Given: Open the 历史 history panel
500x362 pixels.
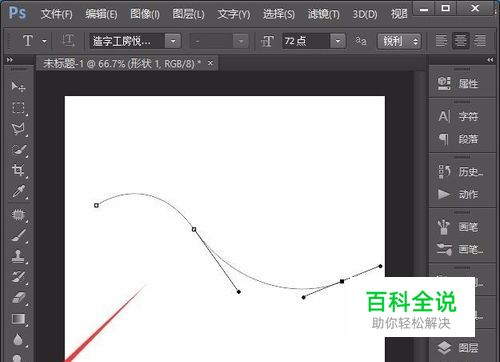Looking at the screenshot, I should [461, 172].
